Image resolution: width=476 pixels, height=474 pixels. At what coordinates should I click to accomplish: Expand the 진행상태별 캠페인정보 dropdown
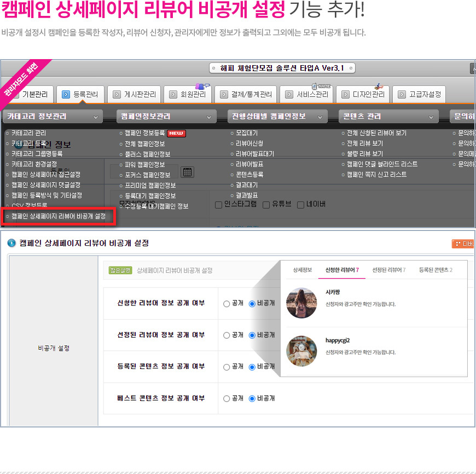[x=277, y=116]
